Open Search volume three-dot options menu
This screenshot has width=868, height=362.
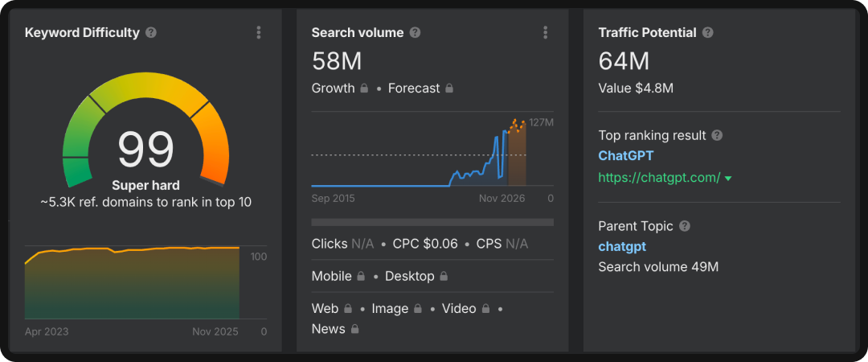pyautogui.click(x=545, y=33)
